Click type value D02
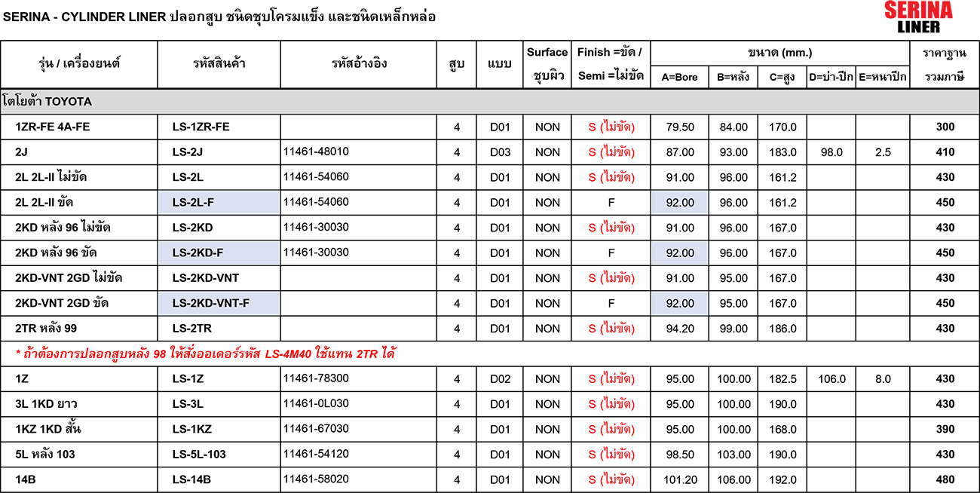The width and height of the screenshot is (980, 493). point(500,379)
